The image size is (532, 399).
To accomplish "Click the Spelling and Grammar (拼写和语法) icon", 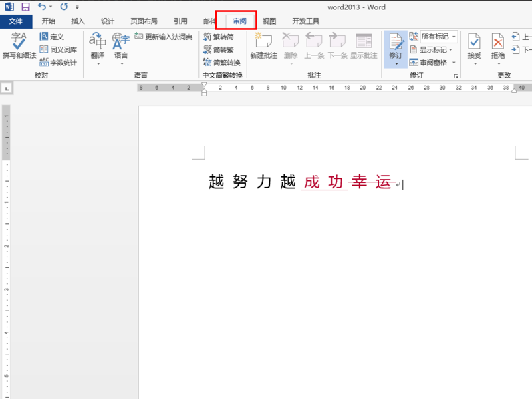I will pos(19,45).
